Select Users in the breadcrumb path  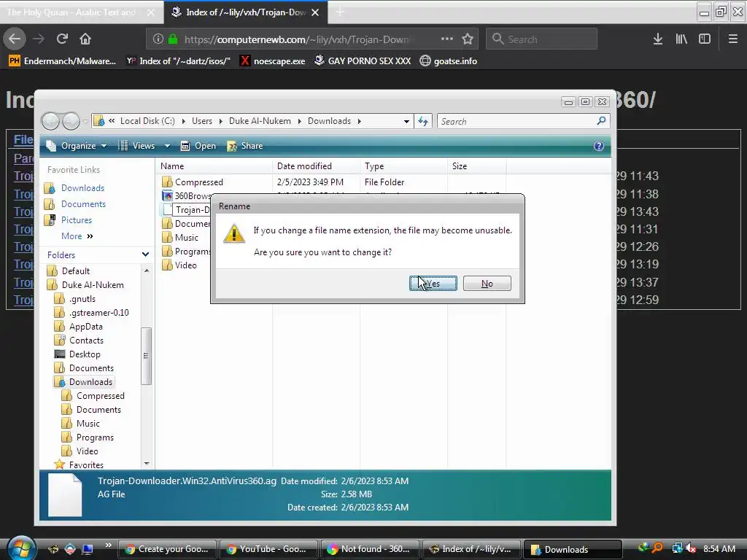click(x=202, y=121)
